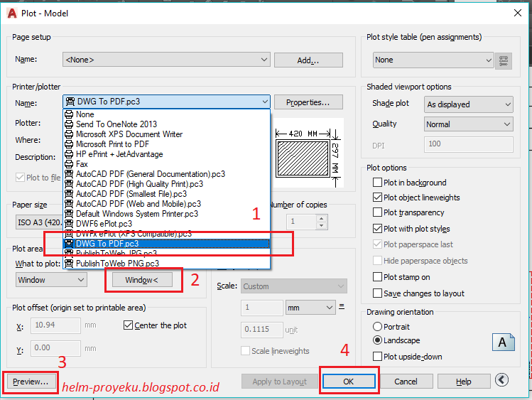
Task: Select AutoCAD PDF (High Quality Print).pc3
Action: (x=166, y=184)
